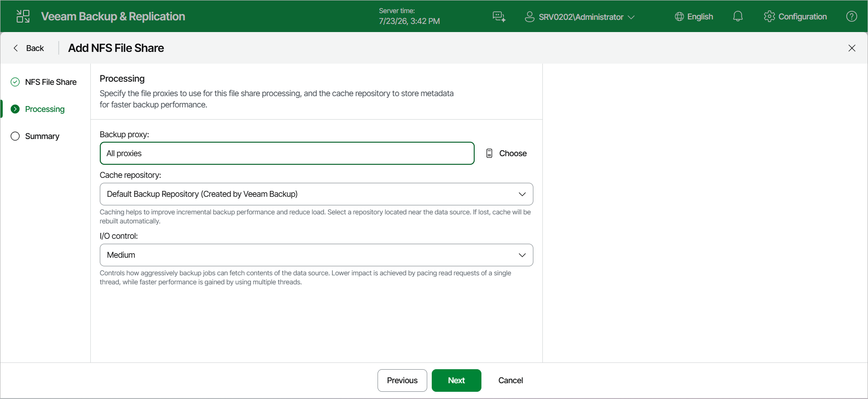The width and height of the screenshot is (868, 399).
Task: Click the I/O control help description text
Action: point(305,278)
